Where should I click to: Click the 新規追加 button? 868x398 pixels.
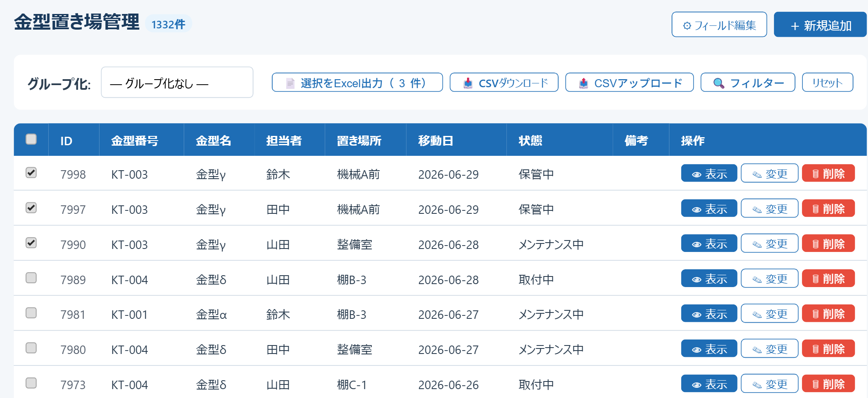820,25
